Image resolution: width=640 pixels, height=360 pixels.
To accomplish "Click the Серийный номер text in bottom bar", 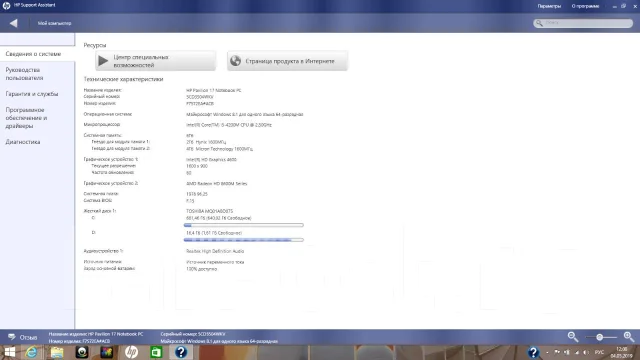I will 193,334.
